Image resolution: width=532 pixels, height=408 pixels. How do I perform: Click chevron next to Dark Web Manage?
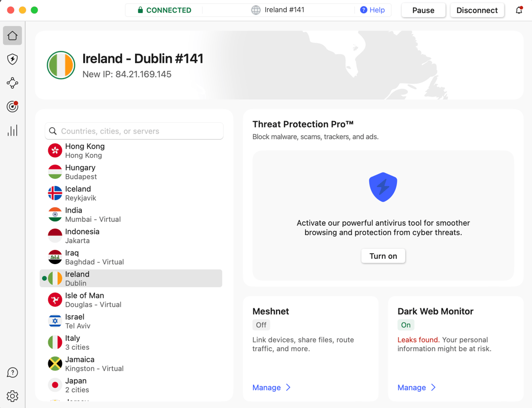click(433, 387)
